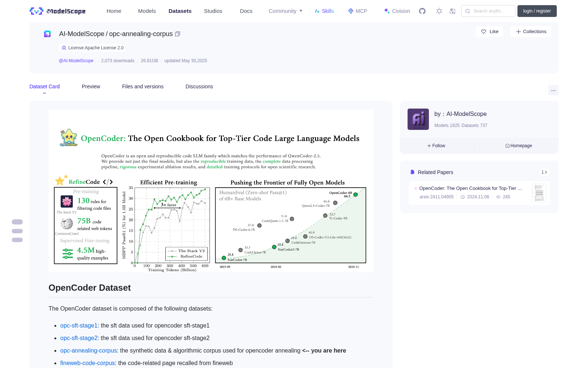Screen dimensions: 588x368
Task: Switch language with the translate icon
Action: [x=453, y=11]
